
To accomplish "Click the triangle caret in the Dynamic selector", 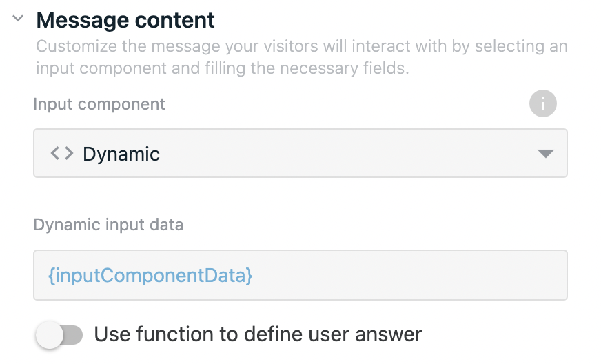I will pos(545,154).
